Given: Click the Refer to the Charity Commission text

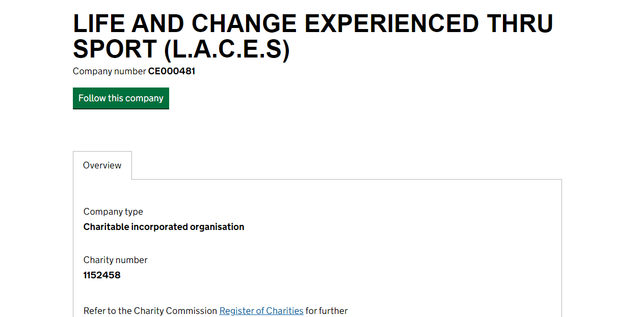Looking at the screenshot, I should coord(150,310).
